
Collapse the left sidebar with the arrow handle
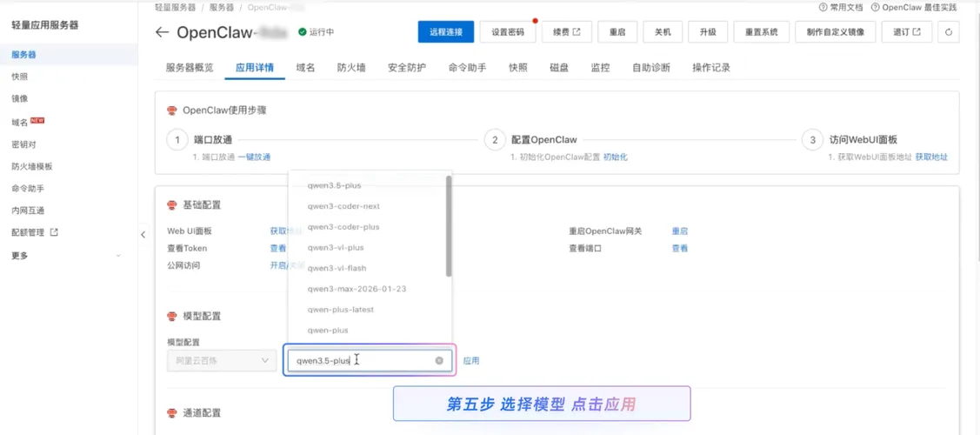143,234
